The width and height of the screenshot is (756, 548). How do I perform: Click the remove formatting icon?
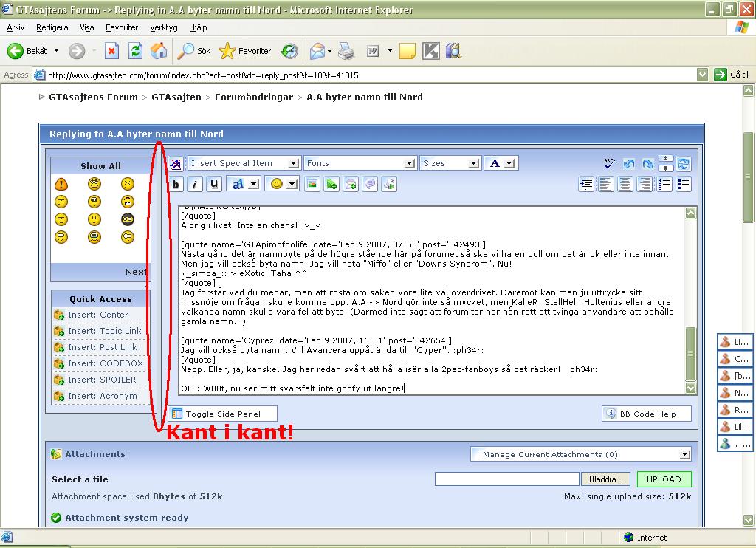tap(176, 164)
